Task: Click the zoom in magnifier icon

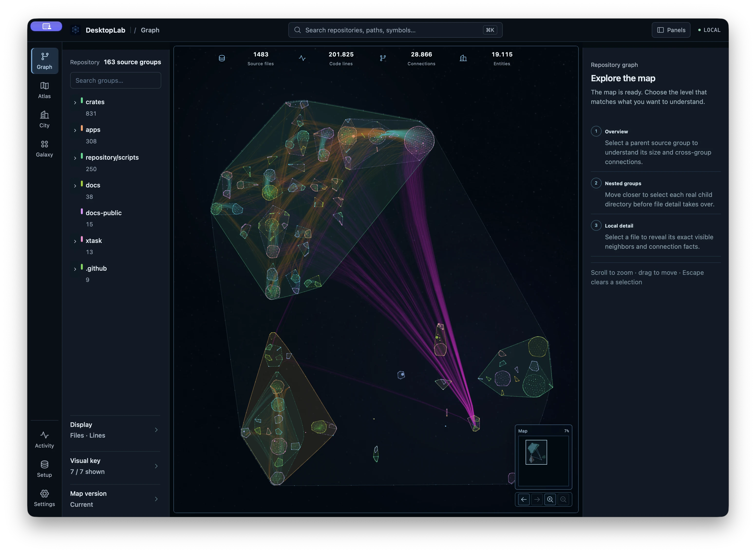Action: tap(550, 499)
